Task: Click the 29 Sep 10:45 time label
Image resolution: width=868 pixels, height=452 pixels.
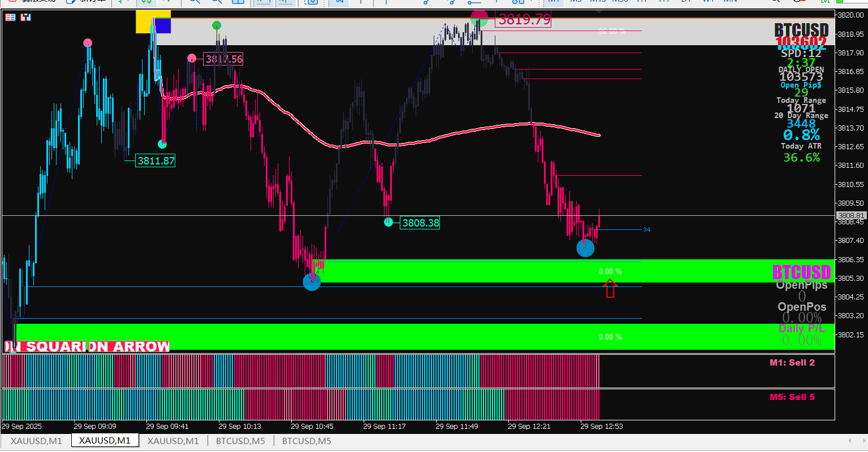Action: [x=312, y=426]
